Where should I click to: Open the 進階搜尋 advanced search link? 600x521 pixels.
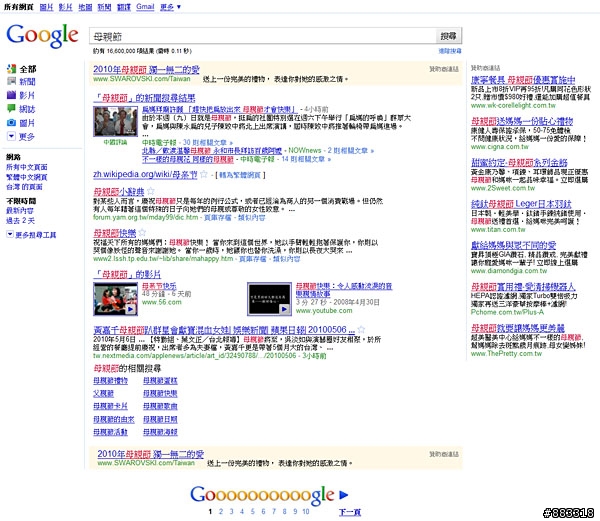tap(450, 51)
